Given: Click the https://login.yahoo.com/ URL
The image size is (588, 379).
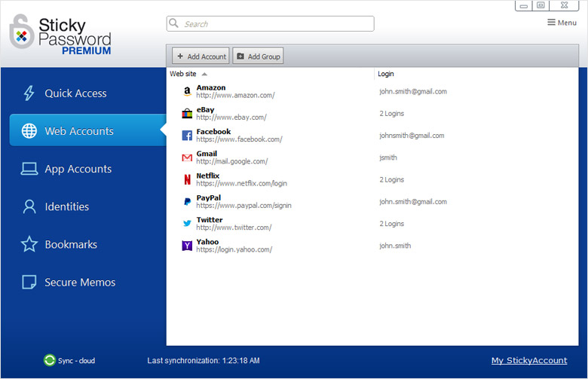Looking at the screenshot, I should pos(234,250).
